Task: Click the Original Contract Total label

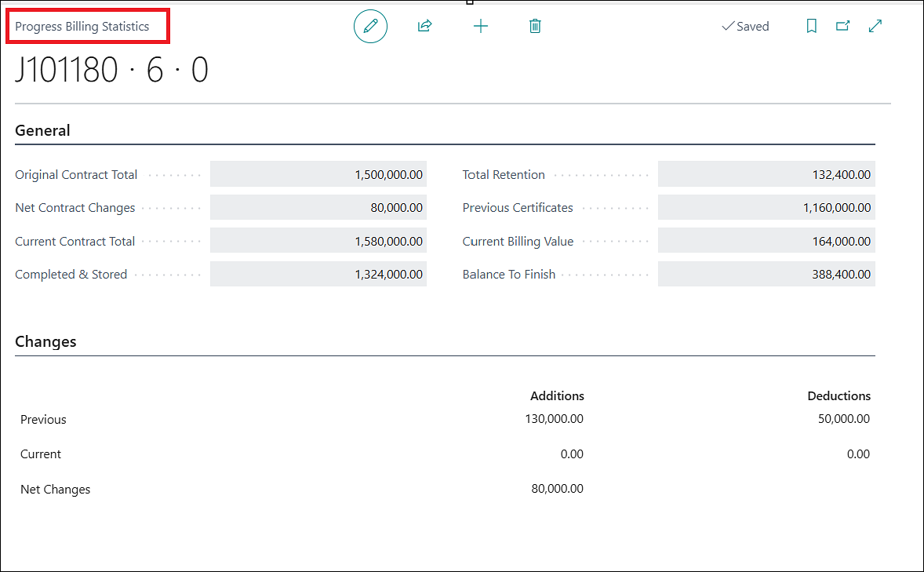Action: 76,174
